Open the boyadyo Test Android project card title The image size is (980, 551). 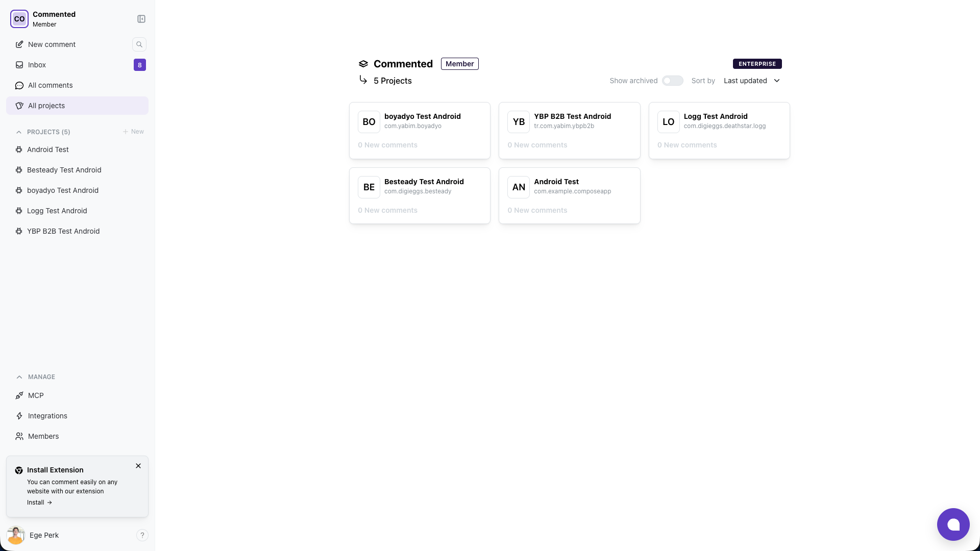423,116
